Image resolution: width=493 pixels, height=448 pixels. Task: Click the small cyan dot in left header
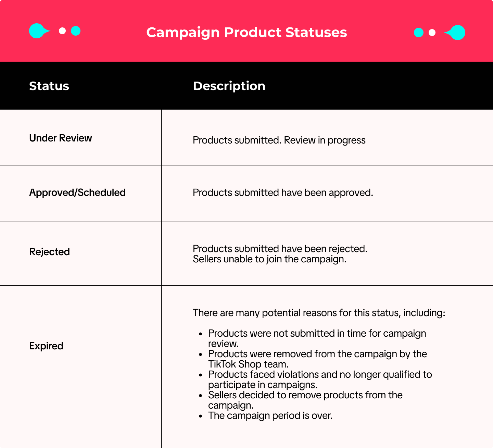[x=76, y=31]
